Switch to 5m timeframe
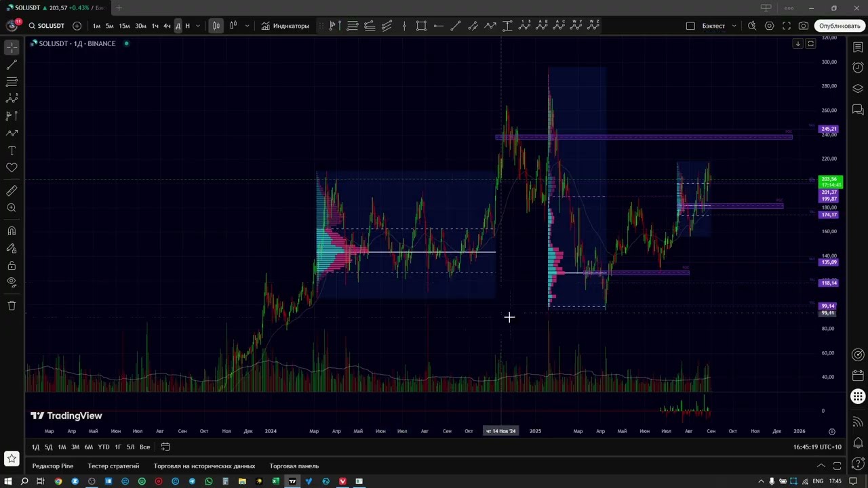This screenshot has width=868, height=488. point(110,26)
